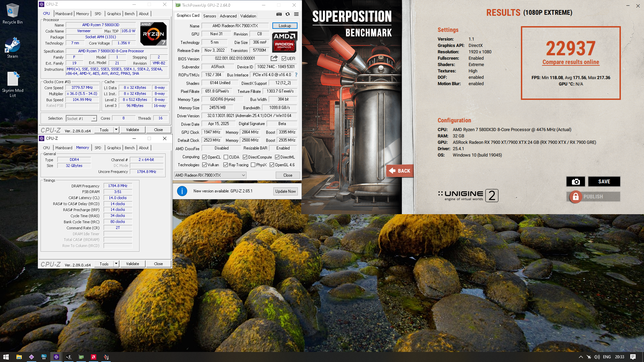Open File Explorer from the taskbar
This screenshot has width=644, height=362.
pyautogui.click(x=19, y=357)
